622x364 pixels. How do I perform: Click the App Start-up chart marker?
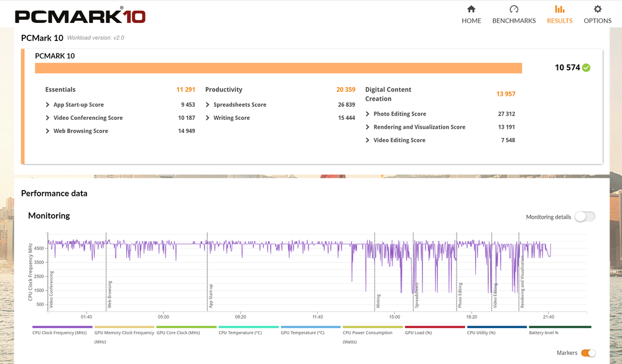[x=211, y=296]
